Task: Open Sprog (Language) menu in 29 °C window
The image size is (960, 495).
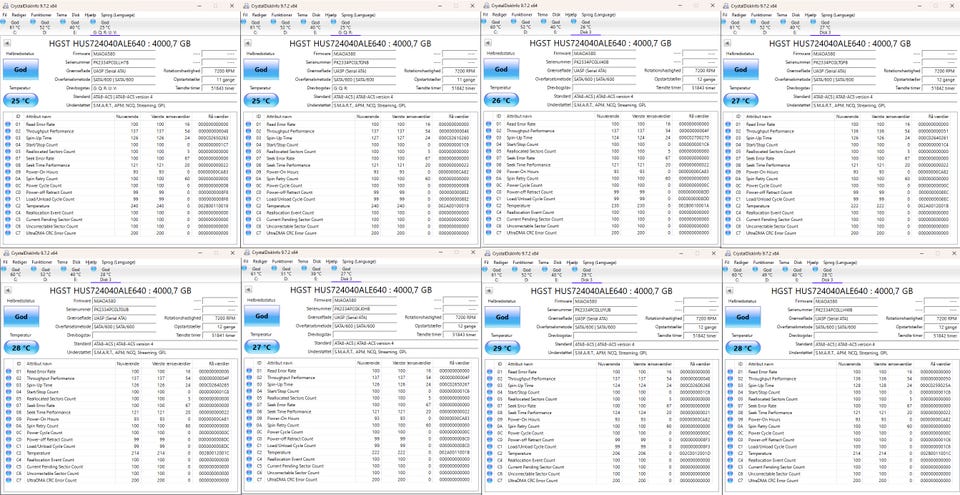Action: click(x=599, y=262)
